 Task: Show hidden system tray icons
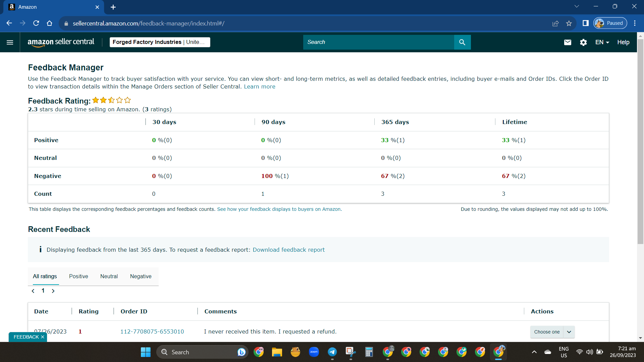(x=534, y=352)
